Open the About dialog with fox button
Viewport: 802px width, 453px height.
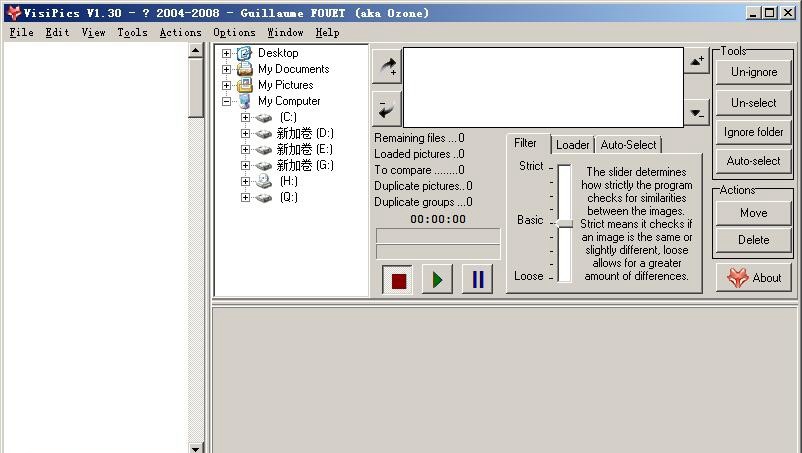coord(754,278)
